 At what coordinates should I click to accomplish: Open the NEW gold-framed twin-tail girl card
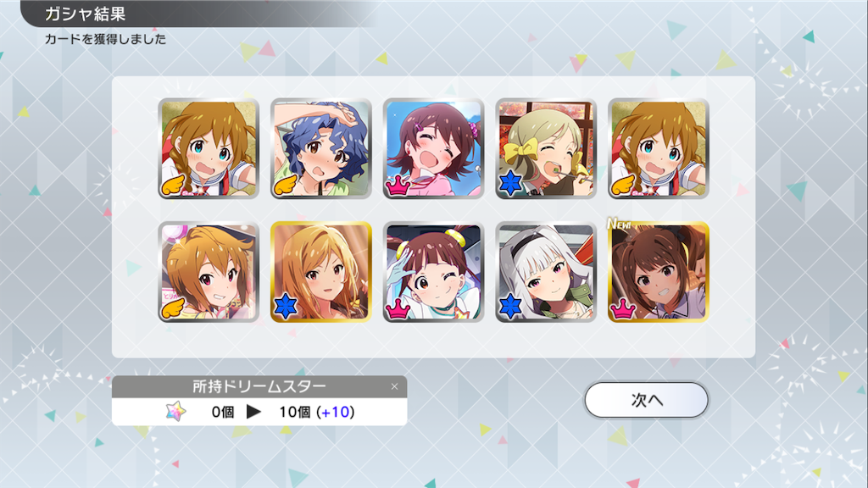658,272
